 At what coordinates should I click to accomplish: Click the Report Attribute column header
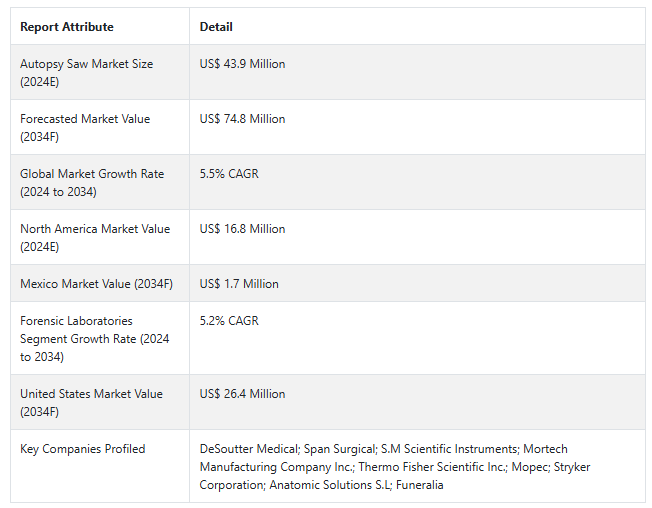[67, 27]
